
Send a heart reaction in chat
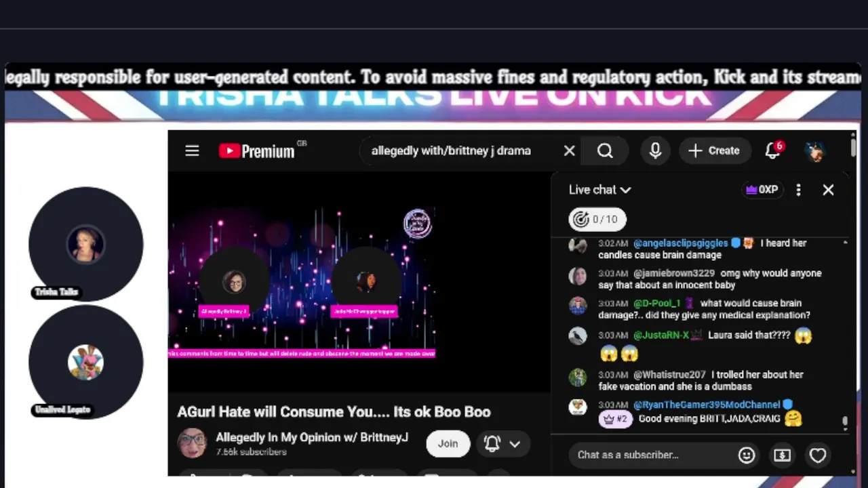818,455
